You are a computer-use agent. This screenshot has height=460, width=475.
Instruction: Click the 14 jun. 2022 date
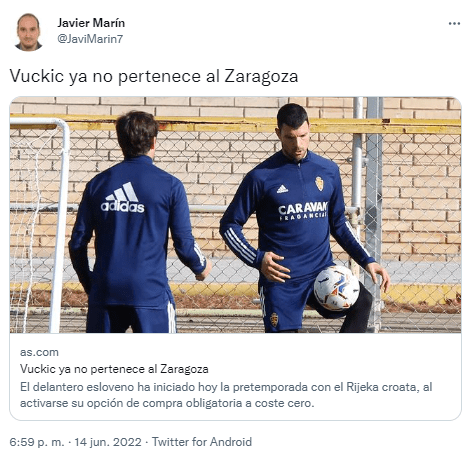pyautogui.click(x=108, y=442)
